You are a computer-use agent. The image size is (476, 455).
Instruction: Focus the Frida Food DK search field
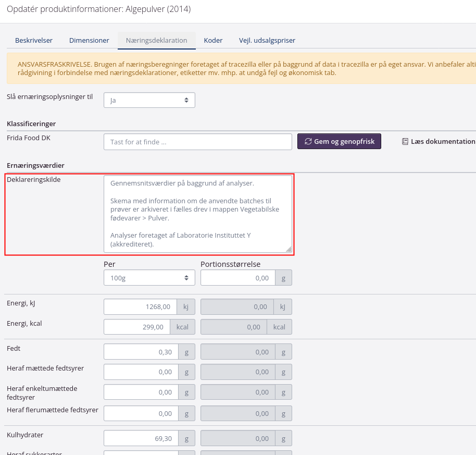pyautogui.click(x=197, y=142)
